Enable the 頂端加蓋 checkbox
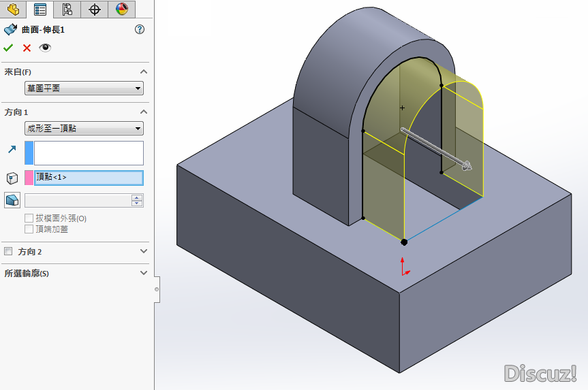This screenshot has width=588, height=390. (29, 229)
